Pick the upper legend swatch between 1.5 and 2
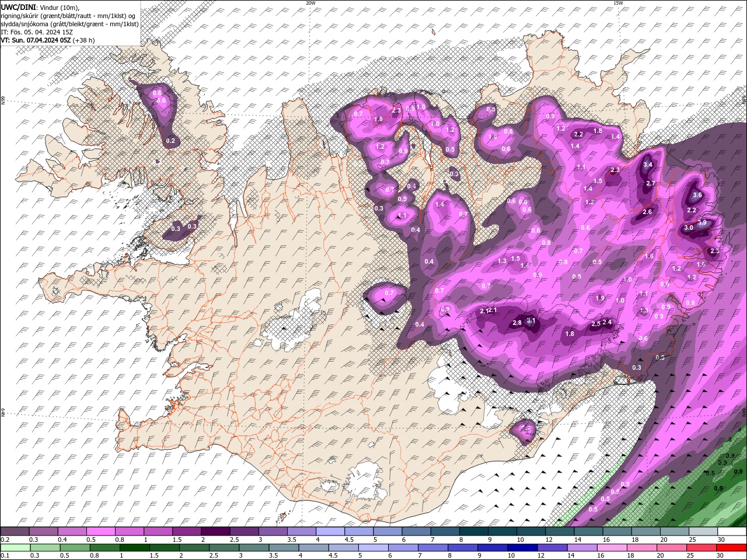Image resolution: width=747 pixels, height=560 pixels. coord(187,531)
